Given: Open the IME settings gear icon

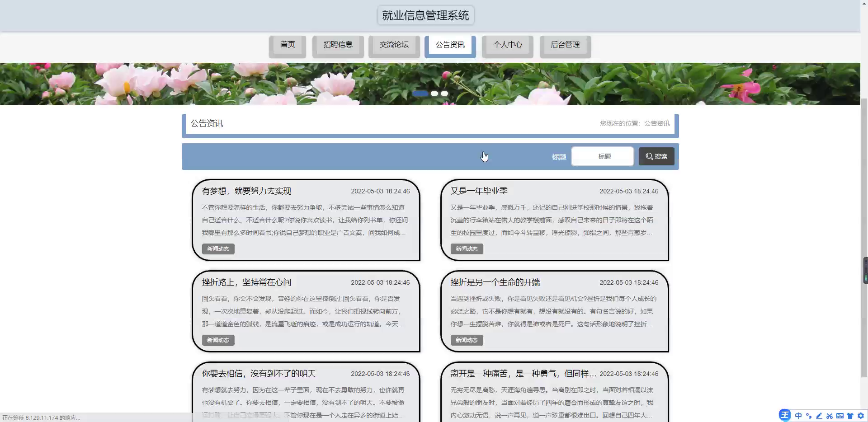Looking at the screenshot, I should (861, 416).
